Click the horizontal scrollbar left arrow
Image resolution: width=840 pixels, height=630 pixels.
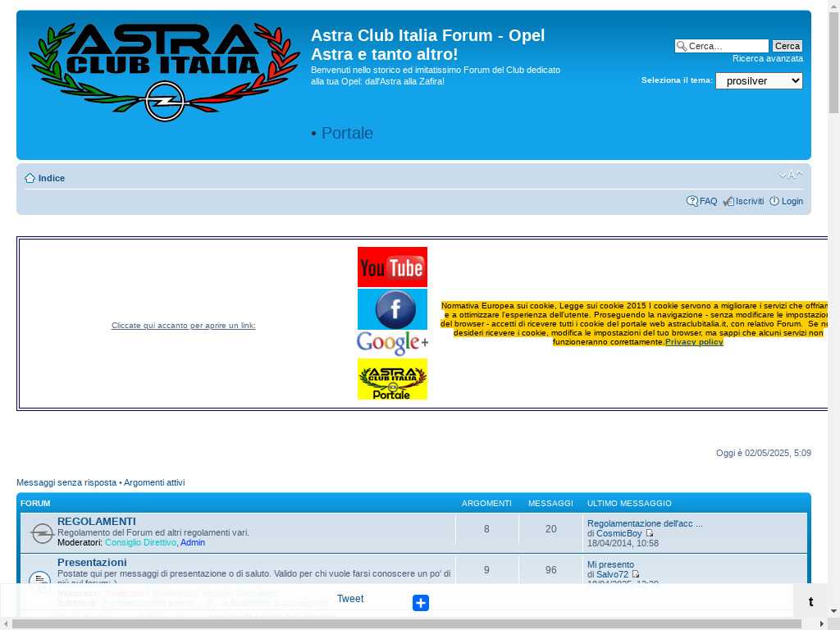(6, 624)
